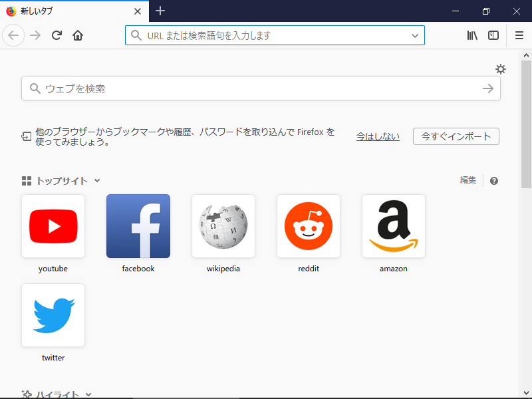Restore down the Firefox window

[486, 11]
